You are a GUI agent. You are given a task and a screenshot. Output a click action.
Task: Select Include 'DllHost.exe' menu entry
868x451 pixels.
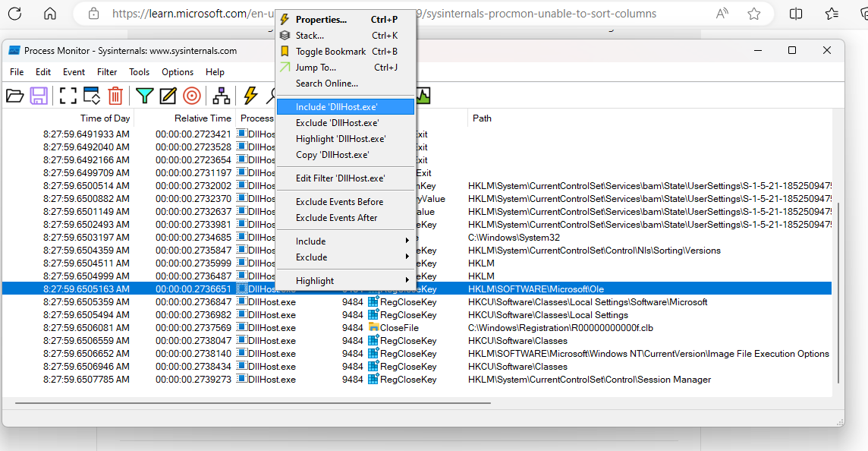point(345,107)
